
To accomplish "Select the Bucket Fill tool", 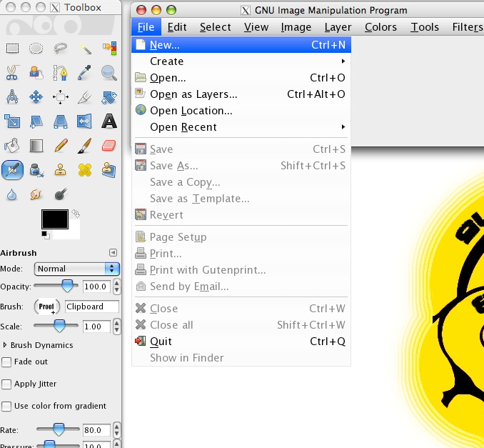I will 12,146.
